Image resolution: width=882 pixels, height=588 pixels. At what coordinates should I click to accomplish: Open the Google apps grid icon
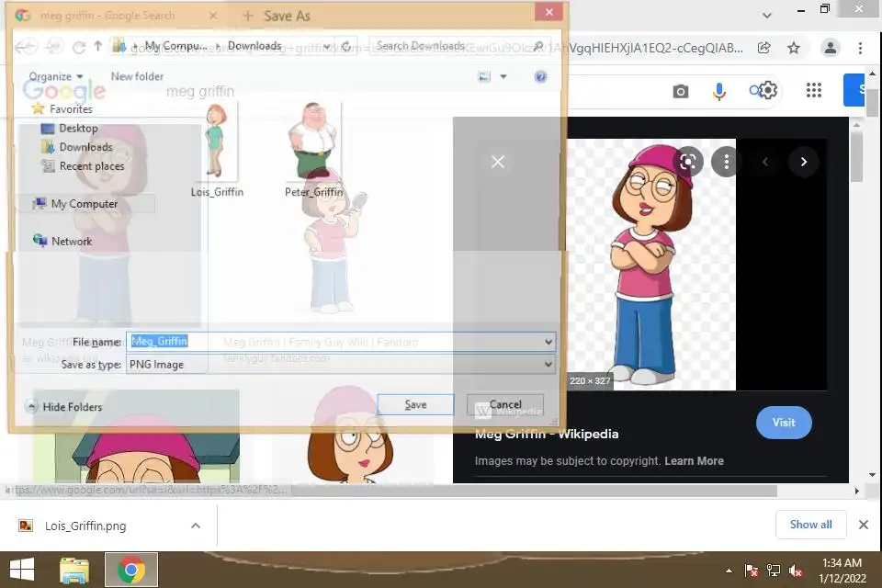pos(813,90)
